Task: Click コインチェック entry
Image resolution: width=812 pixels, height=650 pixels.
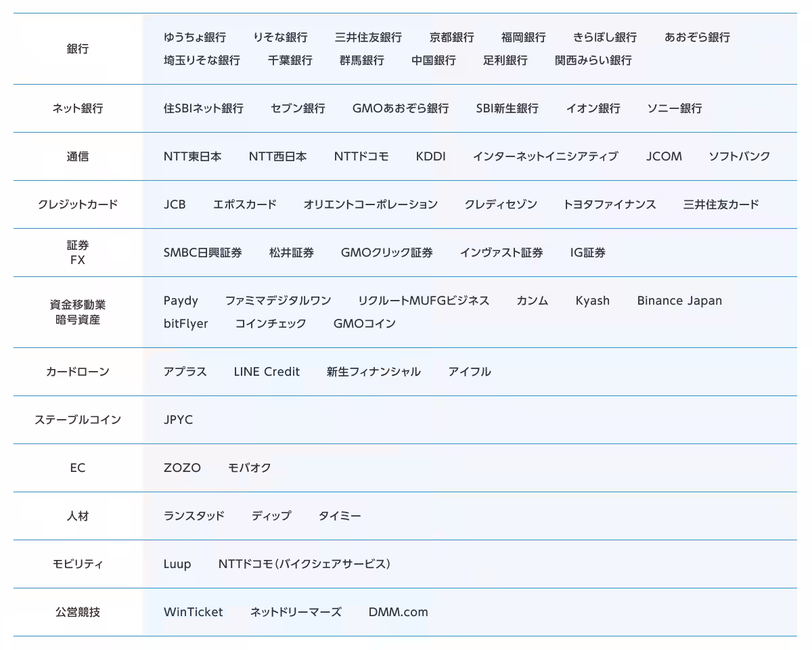Action: [x=271, y=324]
